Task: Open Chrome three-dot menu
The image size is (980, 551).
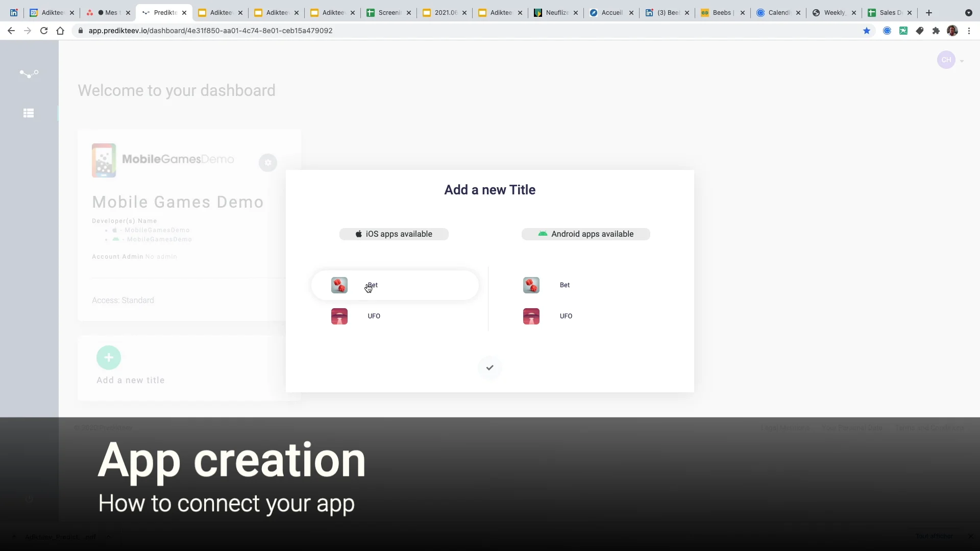Action: 969,31
